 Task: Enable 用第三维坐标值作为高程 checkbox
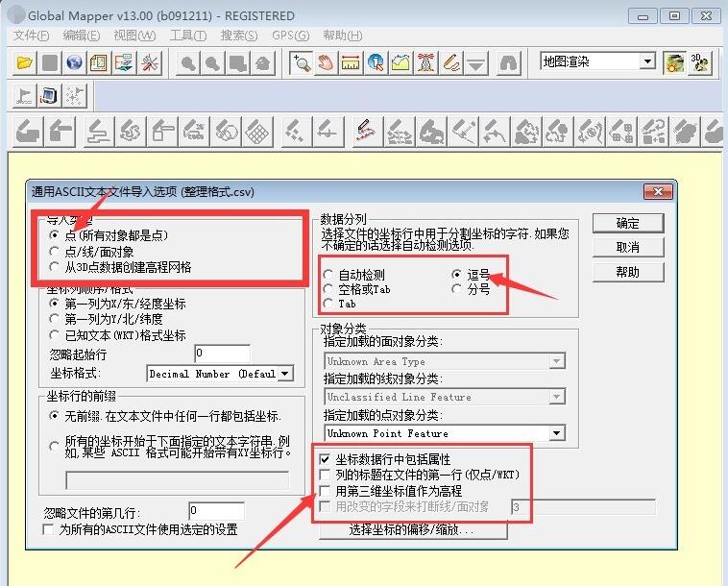325,491
